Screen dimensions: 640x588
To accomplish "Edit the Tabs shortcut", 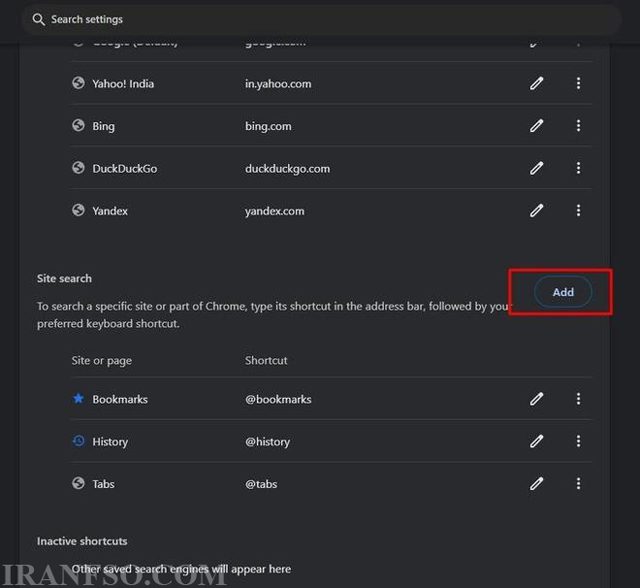I will 536,484.
